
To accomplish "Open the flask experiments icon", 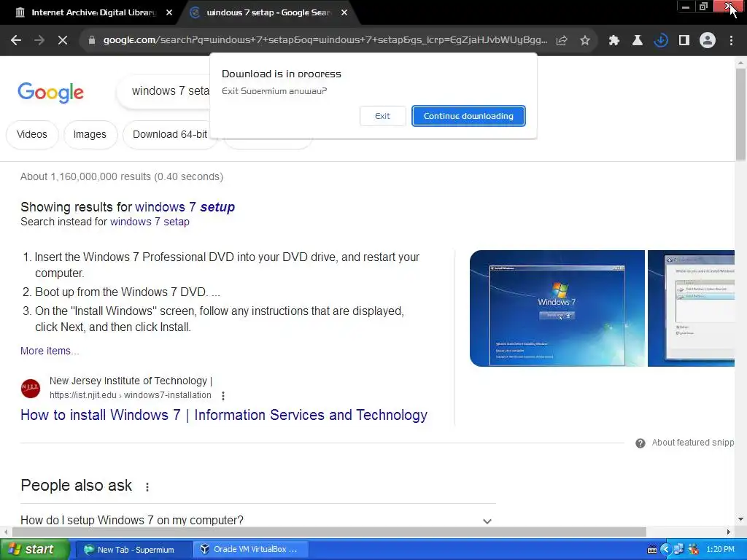I will [x=637, y=41].
